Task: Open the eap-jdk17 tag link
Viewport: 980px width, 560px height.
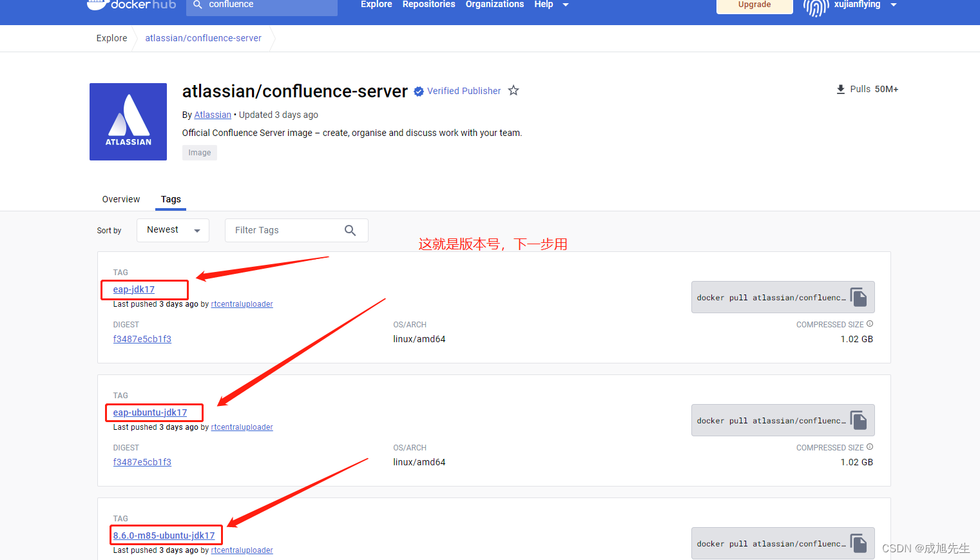Action: [x=134, y=289]
